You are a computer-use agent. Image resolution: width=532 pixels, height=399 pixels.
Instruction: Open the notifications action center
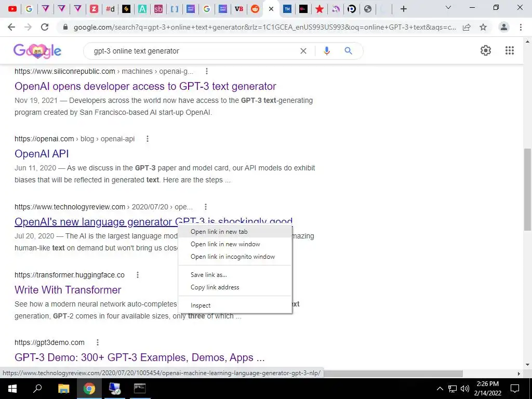click(515, 389)
